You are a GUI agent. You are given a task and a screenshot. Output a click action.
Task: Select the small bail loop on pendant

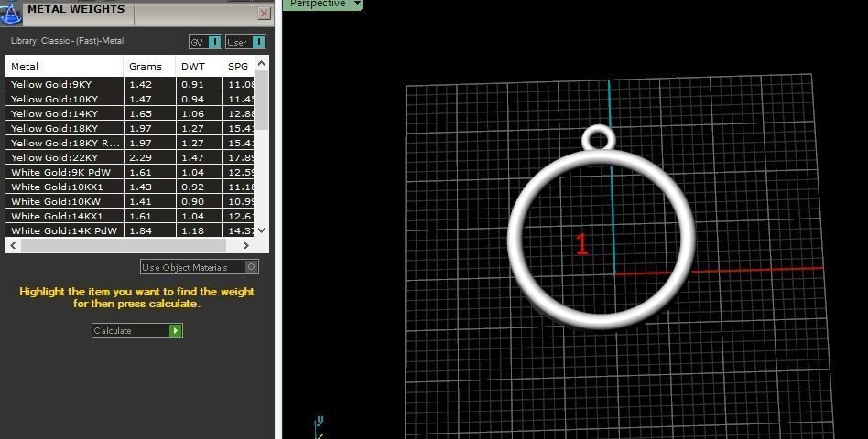pos(599,128)
